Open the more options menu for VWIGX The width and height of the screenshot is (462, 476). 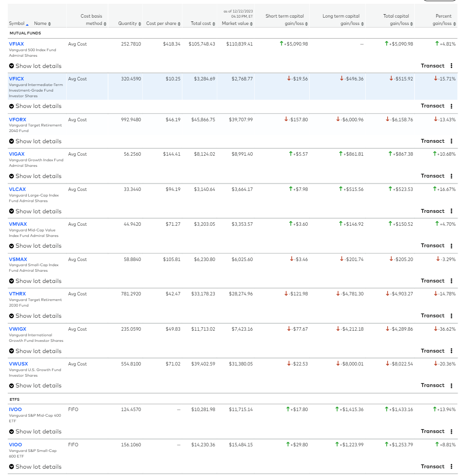click(x=451, y=350)
